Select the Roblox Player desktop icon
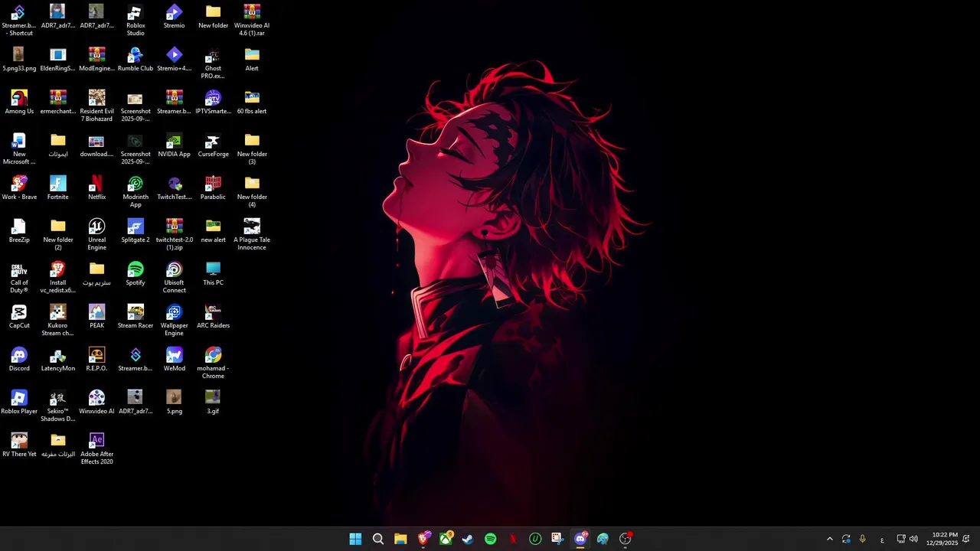The width and height of the screenshot is (980, 551). coord(19,403)
